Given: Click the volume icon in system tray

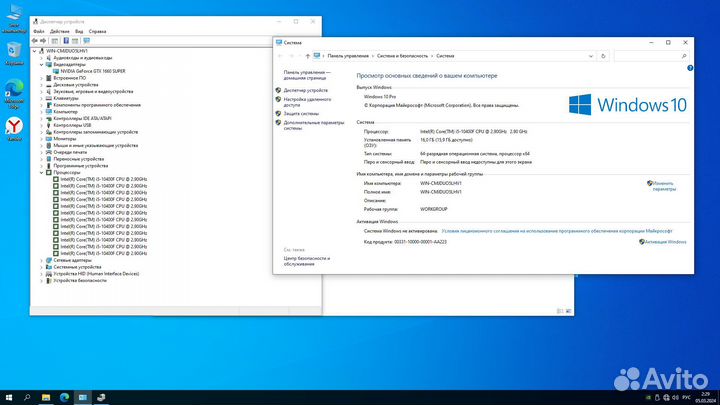Looking at the screenshot, I should tap(675, 398).
